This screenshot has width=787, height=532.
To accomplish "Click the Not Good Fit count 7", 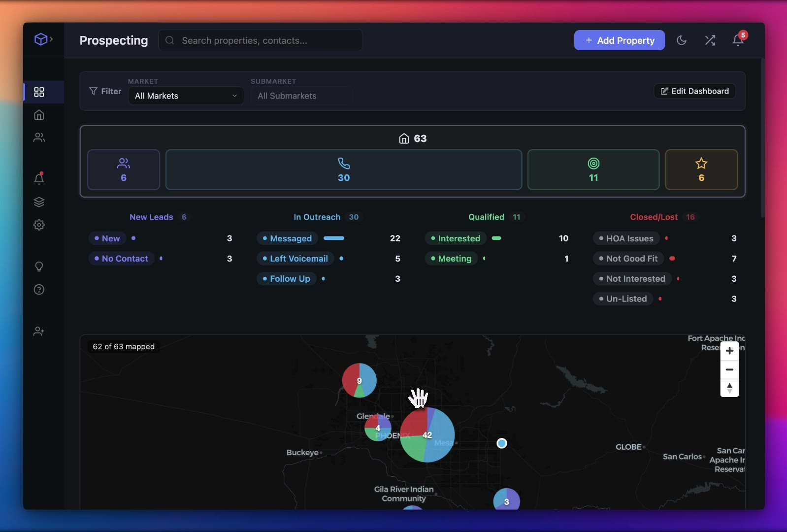I will tap(734, 259).
